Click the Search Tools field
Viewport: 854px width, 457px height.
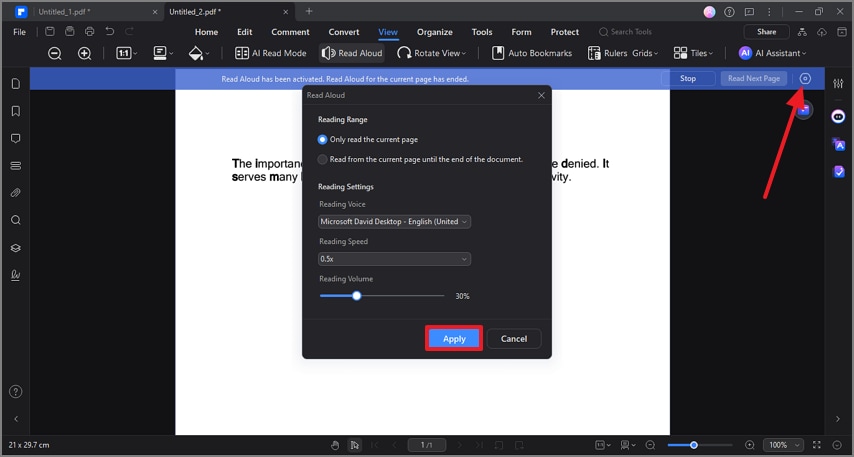click(625, 32)
